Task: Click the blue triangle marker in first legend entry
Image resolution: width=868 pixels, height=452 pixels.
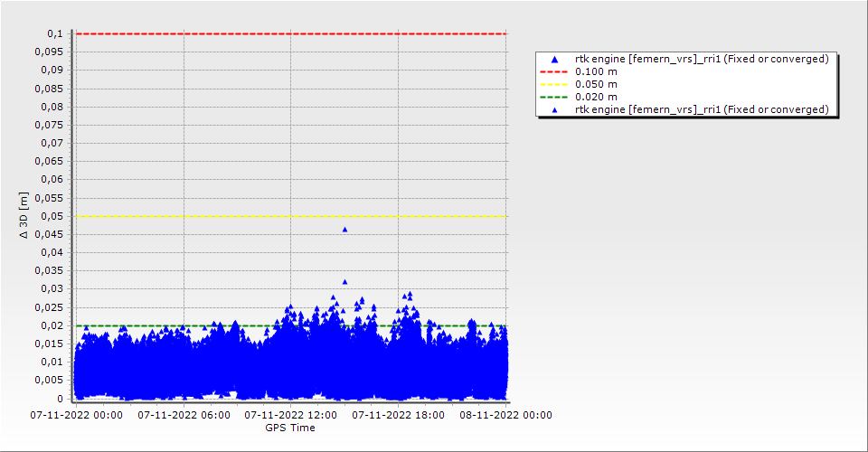Action: 555,59
